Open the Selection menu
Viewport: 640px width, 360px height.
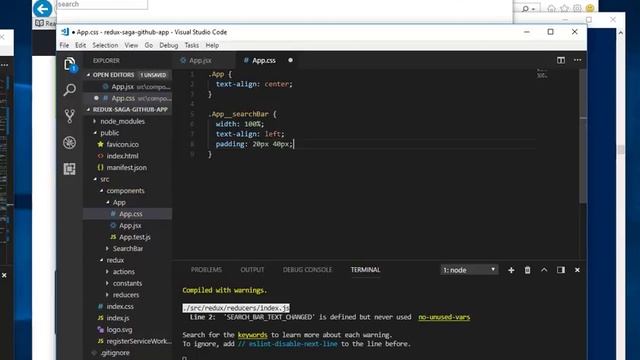coord(105,45)
